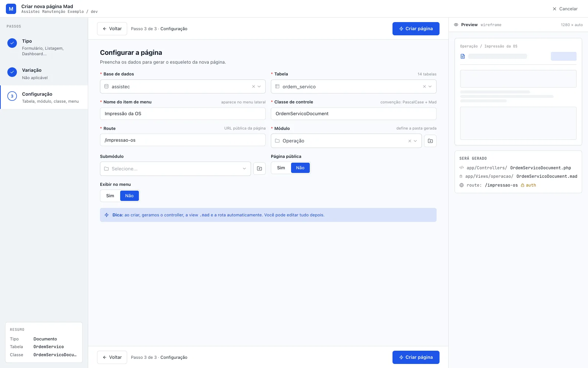Click the eye icon next to Preview
Screen dimensions: 588x368
[456, 25]
